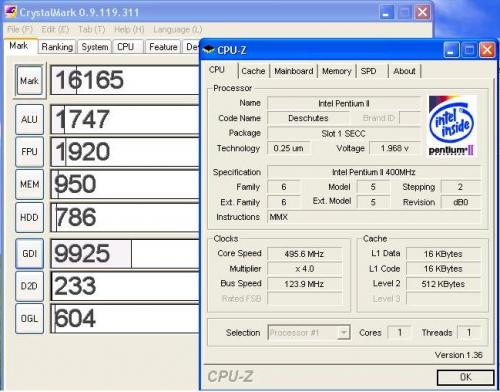The width and height of the screenshot is (500, 392).
Task: Click the Name field Intel Pentium II
Action: point(344,103)
